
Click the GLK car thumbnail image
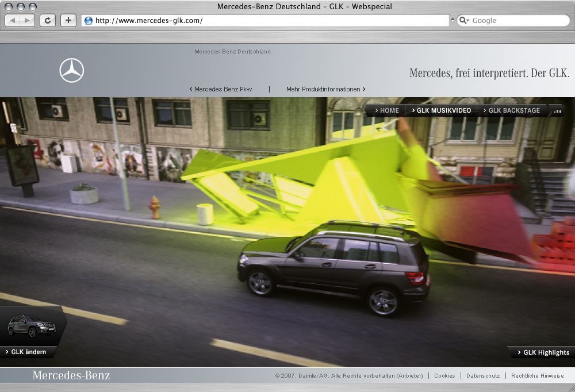[x=32, y=326]
